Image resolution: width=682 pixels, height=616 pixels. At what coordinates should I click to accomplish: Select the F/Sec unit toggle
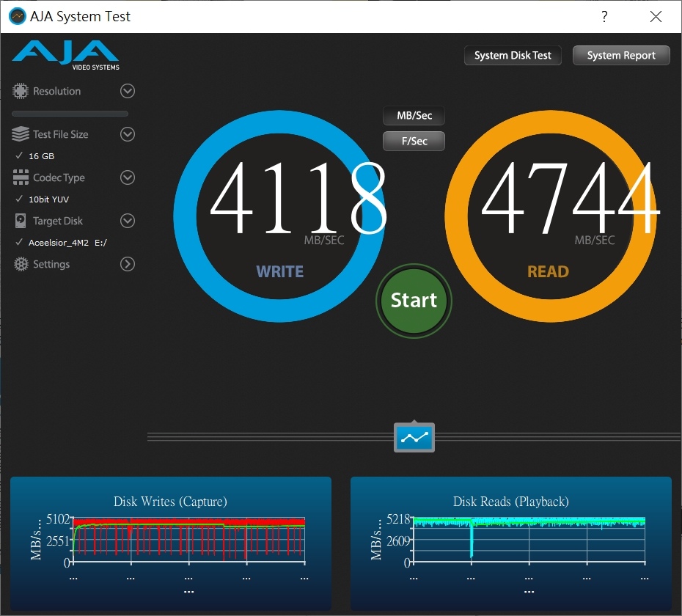click(414, 141)
